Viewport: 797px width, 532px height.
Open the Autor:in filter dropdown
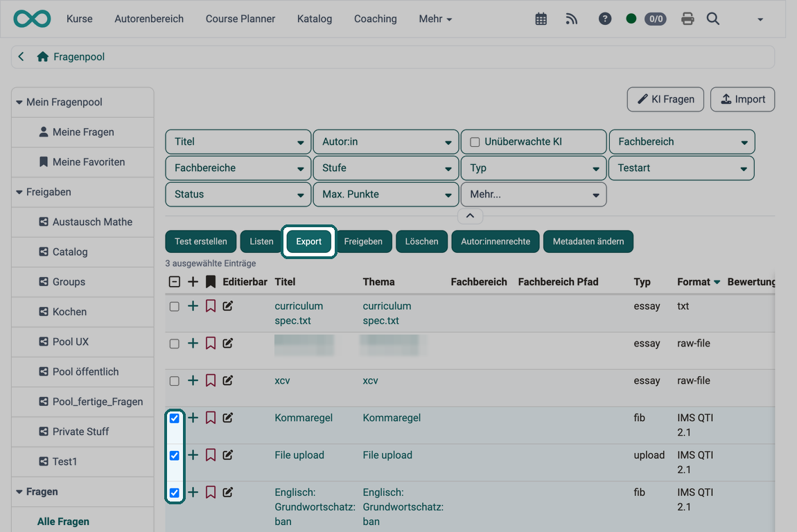(386, 142)
